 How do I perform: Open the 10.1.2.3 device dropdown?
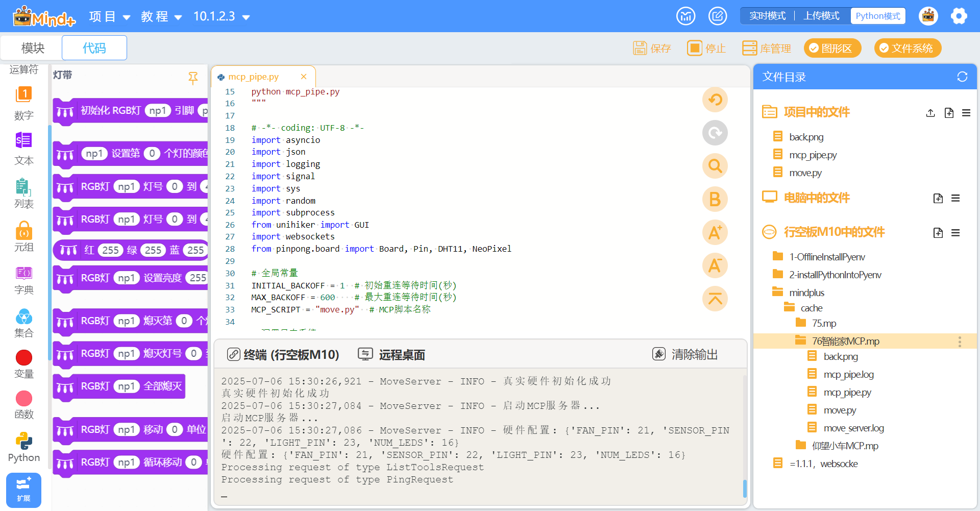point(222,17)
